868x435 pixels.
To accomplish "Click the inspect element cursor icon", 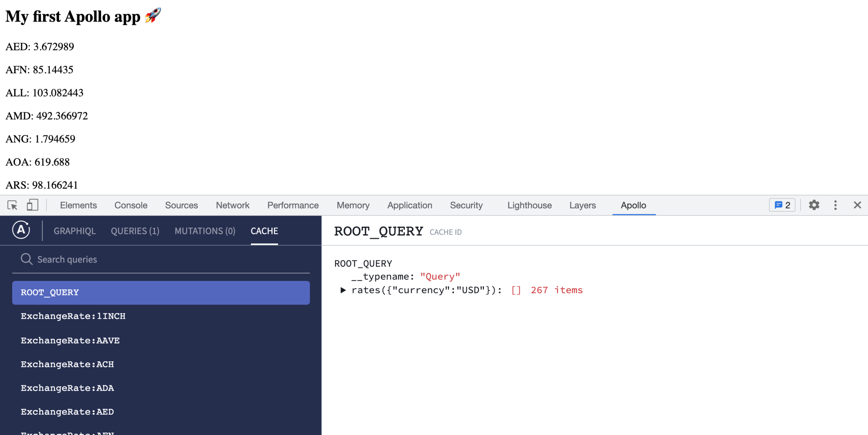I will click(12, 205).
